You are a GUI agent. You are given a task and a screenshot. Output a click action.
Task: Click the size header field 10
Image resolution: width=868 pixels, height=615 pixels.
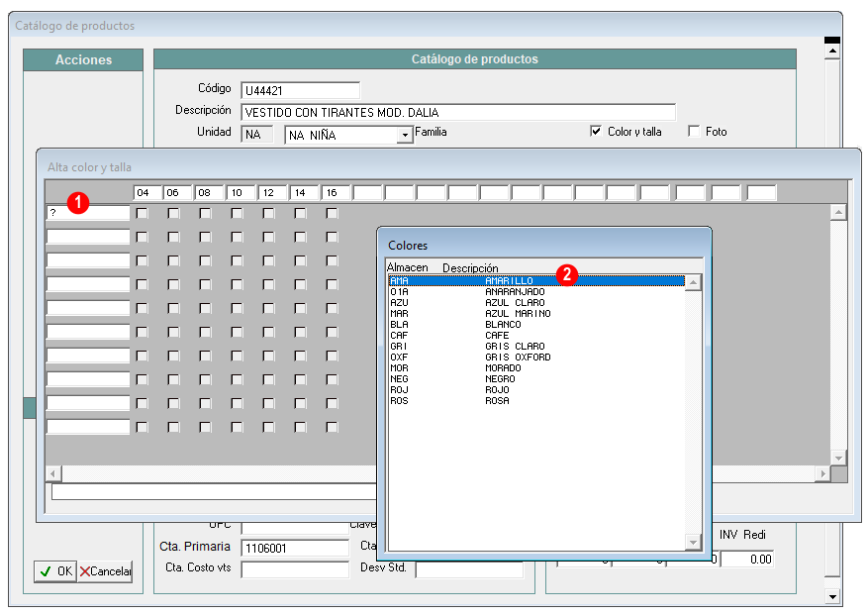coord(241,193)
